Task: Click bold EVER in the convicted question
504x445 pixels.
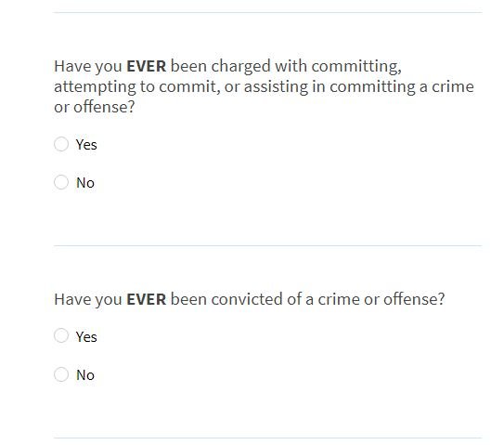Action: [147, 299]
